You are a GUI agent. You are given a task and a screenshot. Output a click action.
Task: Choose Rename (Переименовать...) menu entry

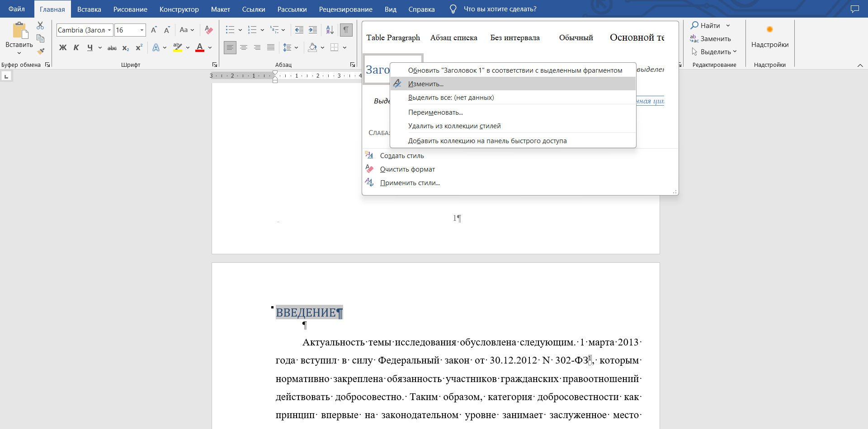(513, 112)
